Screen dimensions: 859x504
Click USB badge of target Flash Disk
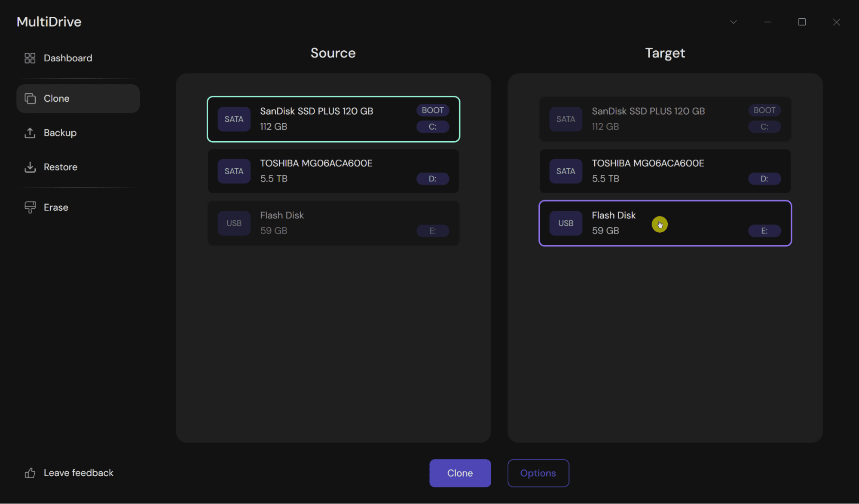pos(566,223)
